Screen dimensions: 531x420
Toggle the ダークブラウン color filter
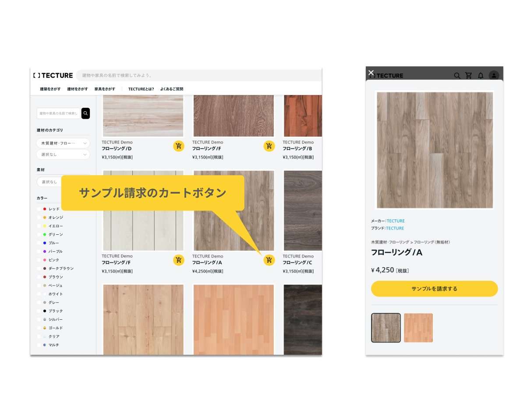[39, 268]
